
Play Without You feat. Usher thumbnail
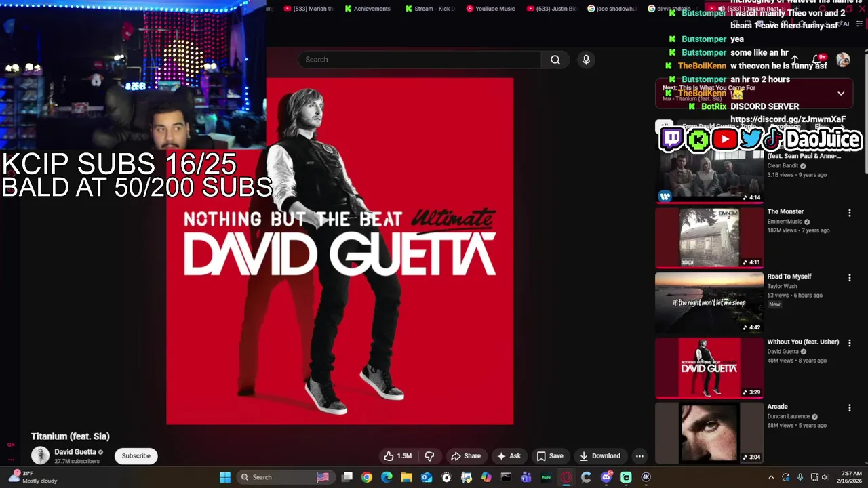coord(709,368)
